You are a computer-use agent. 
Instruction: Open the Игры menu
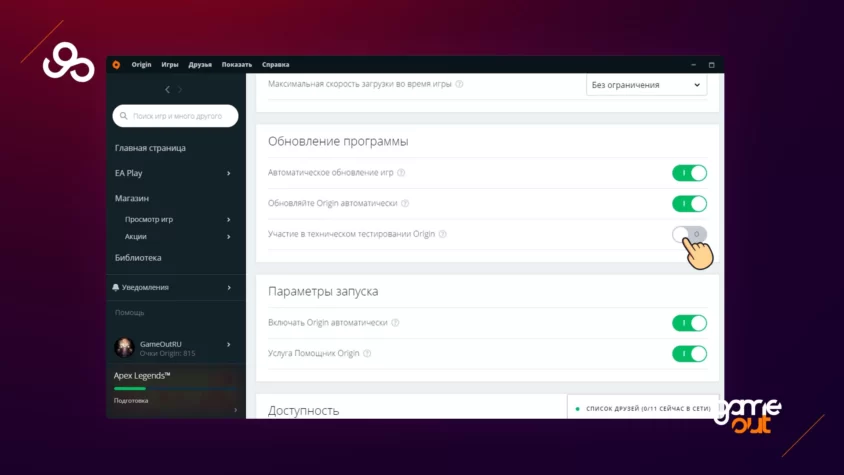[170, 65]
